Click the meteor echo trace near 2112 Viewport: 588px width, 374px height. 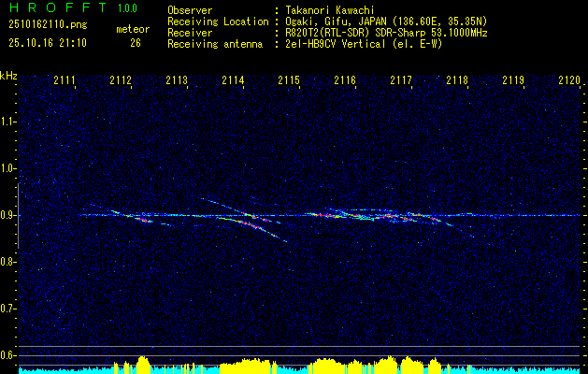(133, 216)
